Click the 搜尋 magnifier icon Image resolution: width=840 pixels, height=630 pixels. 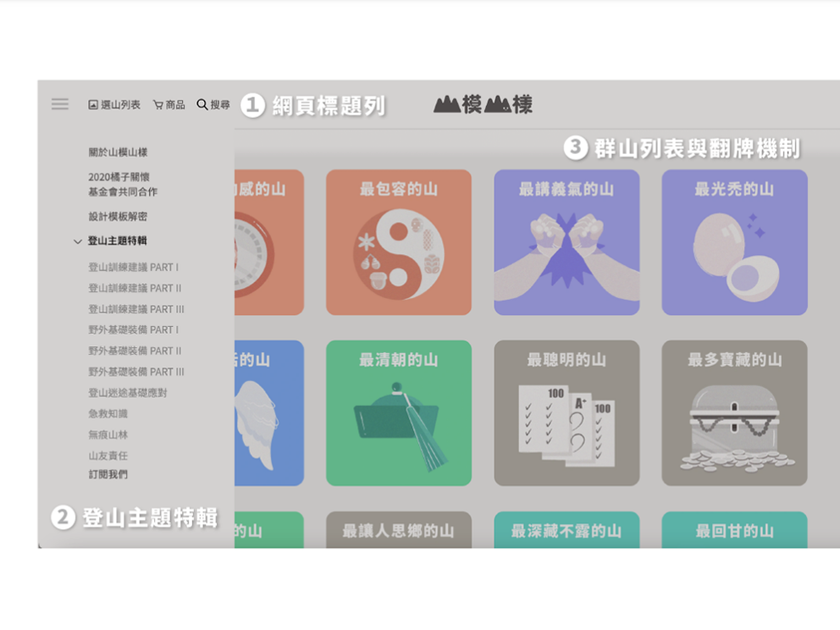click(x=202, y=104)
